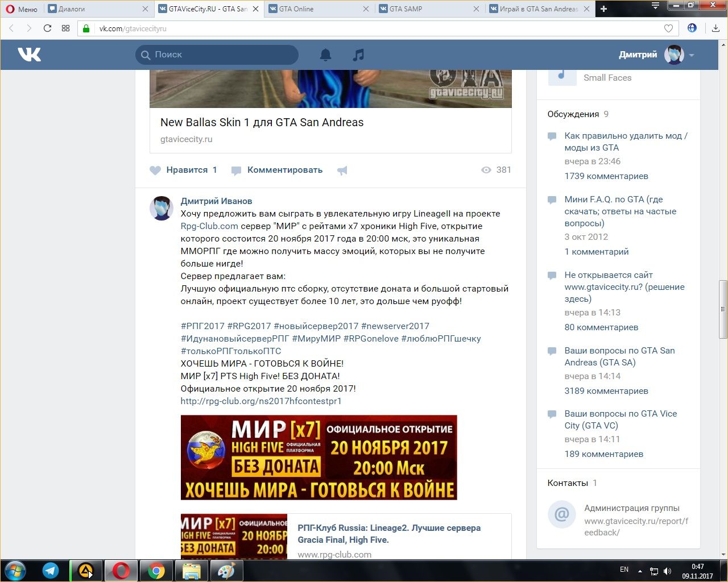Open hashtag #newserver2017
This screenshot has width=728, height=582.
click(x=395, y=326)
